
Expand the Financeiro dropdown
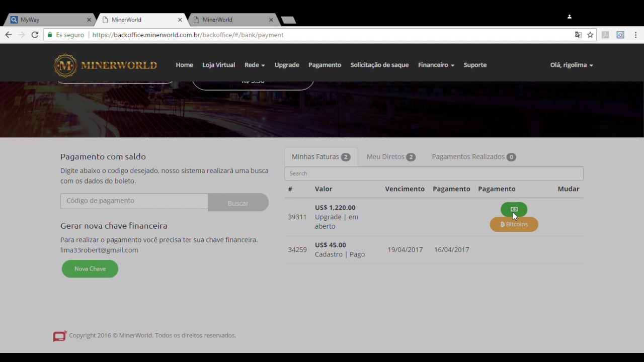[436, 65]
